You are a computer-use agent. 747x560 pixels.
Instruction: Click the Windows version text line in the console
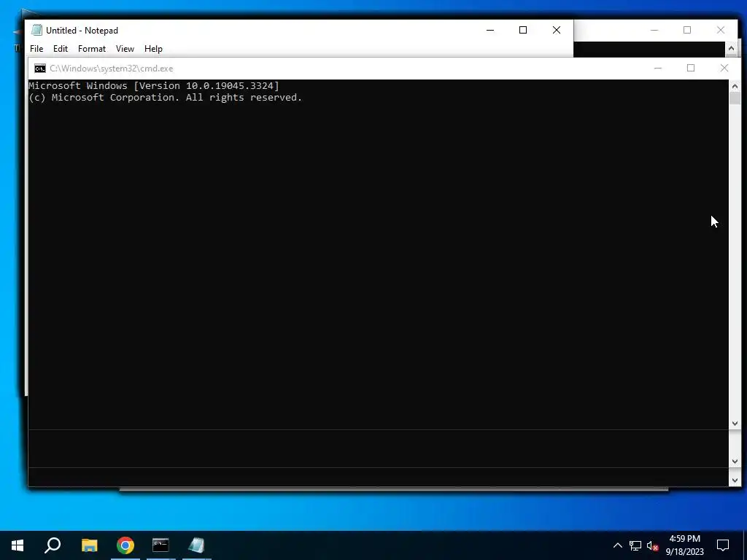click(x=154, y=86)
